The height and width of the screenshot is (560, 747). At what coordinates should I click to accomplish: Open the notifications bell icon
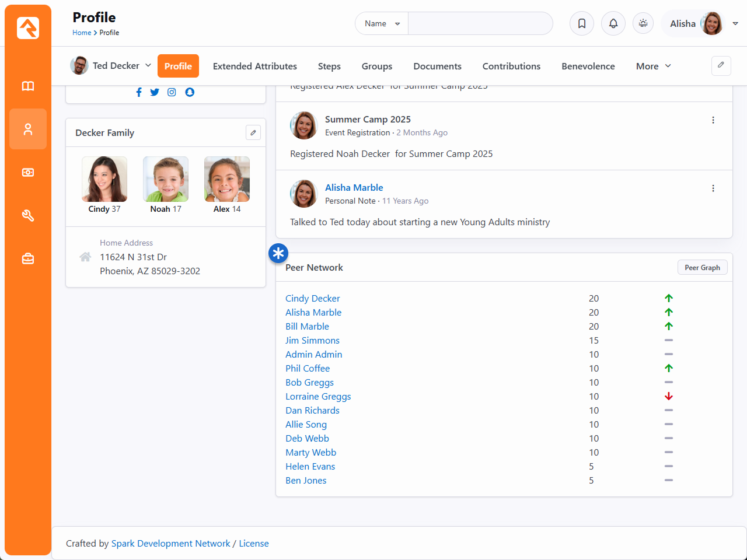(613, 23)
